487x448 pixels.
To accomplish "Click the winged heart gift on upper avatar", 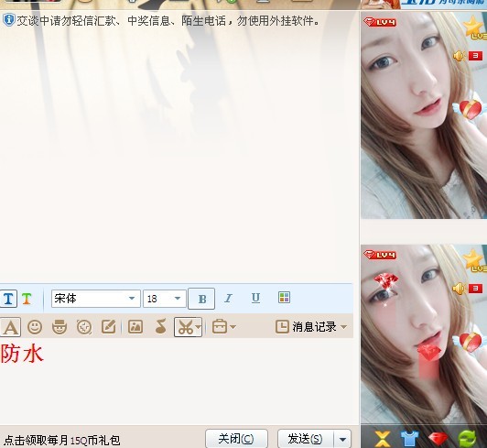I will tap(470, 109).
